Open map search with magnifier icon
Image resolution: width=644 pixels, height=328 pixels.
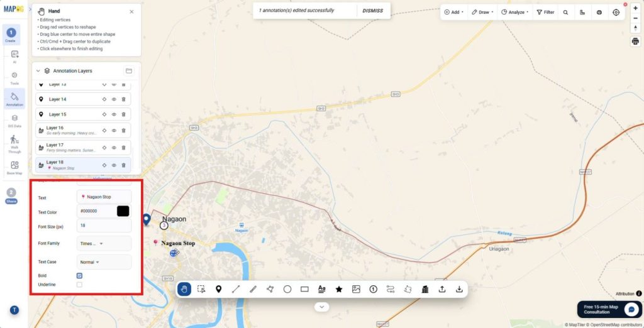click(x=565, y=13)
